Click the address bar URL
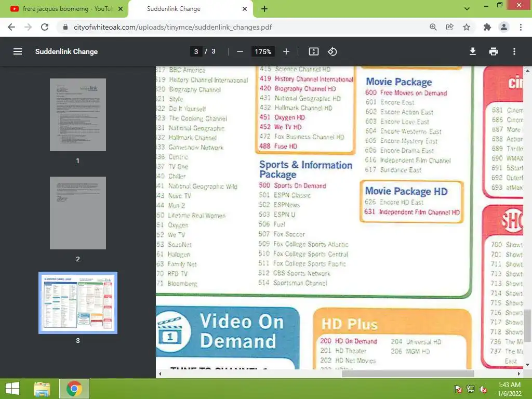Viewport: 532px width, 399px height. [x=172, y=27]
